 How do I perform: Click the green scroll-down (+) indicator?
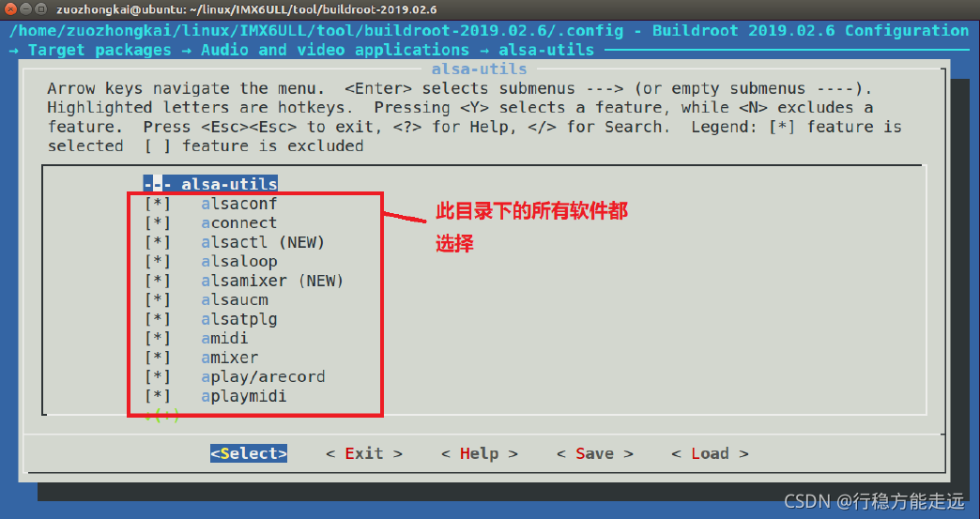tap(162, 416)
